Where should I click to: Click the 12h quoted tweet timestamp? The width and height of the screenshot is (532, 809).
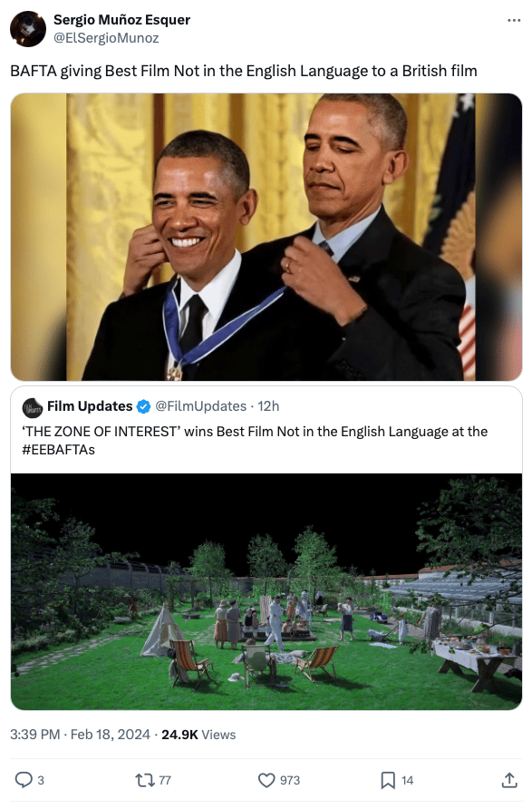click(268, 406)
